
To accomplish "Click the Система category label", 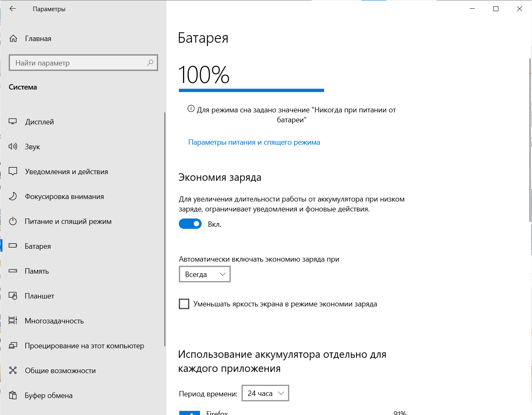I will point(23,87).
